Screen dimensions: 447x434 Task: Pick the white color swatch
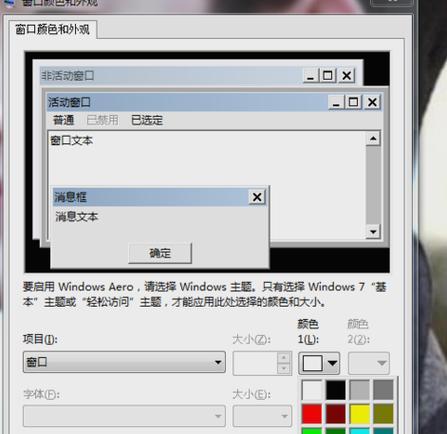pos(312,390)
